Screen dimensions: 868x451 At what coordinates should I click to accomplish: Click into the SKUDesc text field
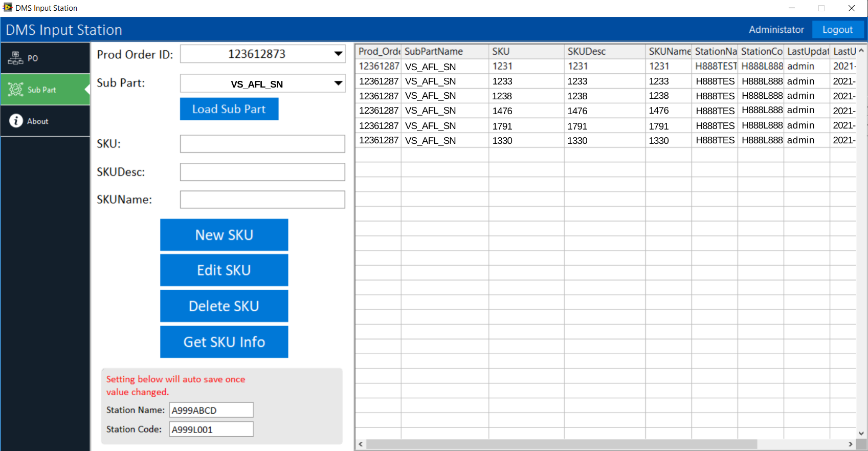[262, 172]
